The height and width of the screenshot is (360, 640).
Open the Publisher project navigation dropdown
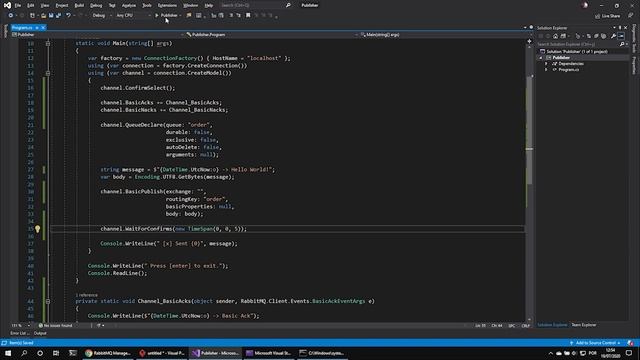click(x=98, y=35)
